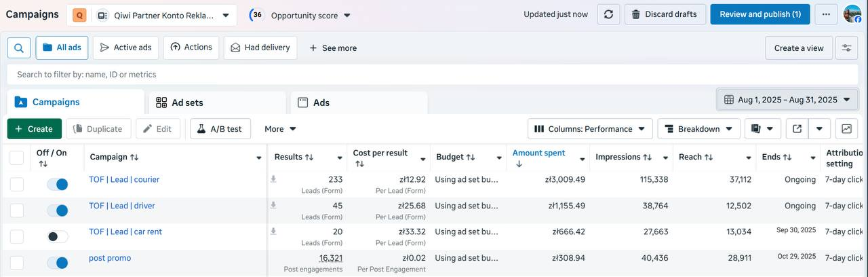Switch to the Ad sets tab
Screen dimensions: 868x277
pyautogui.click(x=217, y=103)
